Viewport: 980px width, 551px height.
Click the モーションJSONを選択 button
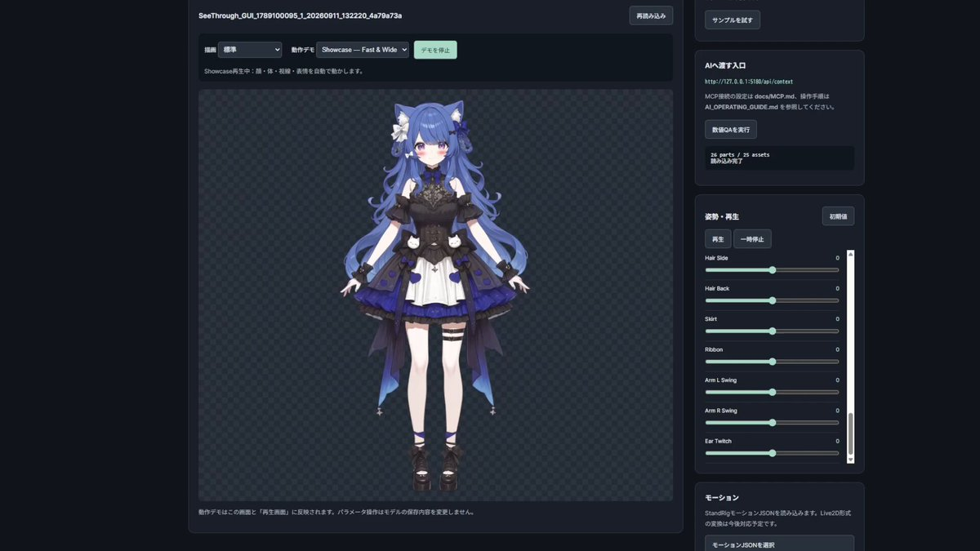[779, 544]
